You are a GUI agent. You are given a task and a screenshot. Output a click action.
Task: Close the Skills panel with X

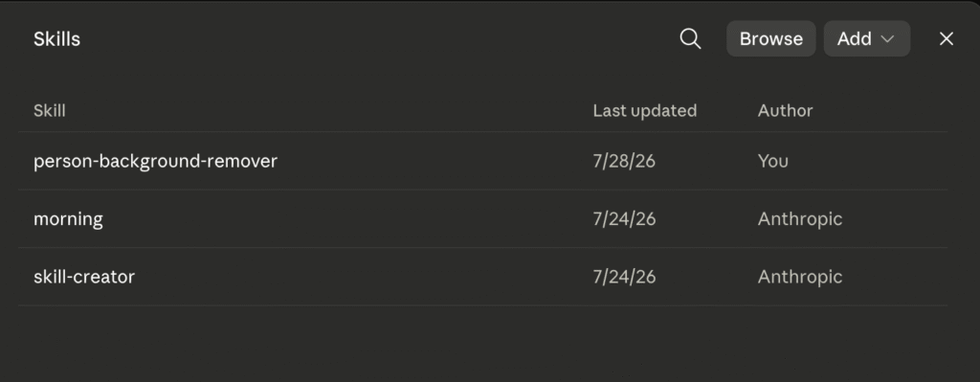947,38
